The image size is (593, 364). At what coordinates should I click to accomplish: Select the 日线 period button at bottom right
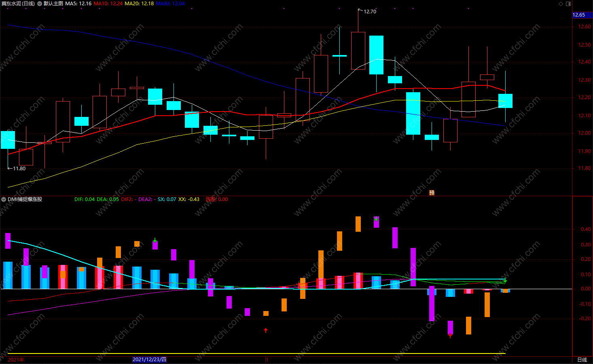point(582,360)
